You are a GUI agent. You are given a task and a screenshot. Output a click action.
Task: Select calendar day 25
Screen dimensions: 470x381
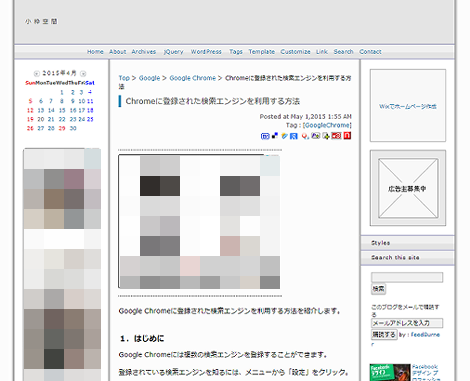click(90, 119)
